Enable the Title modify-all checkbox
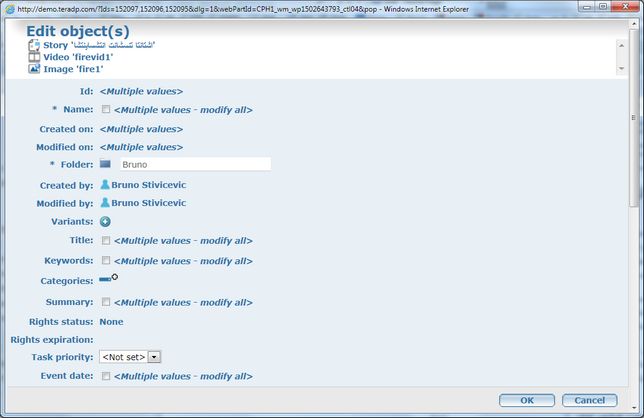 point(106,240)
